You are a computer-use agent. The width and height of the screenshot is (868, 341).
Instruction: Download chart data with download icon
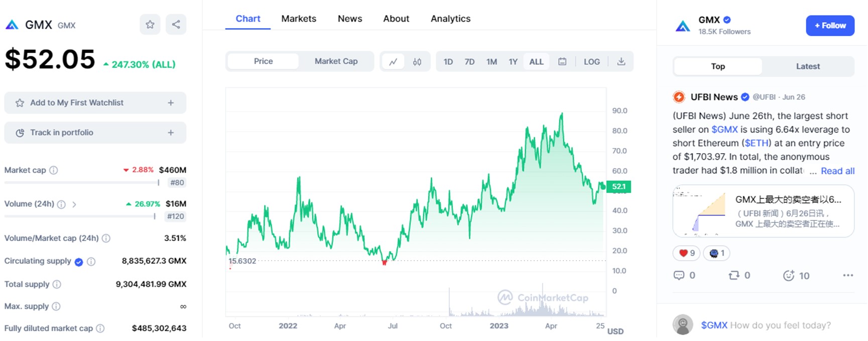click(621, 62)
